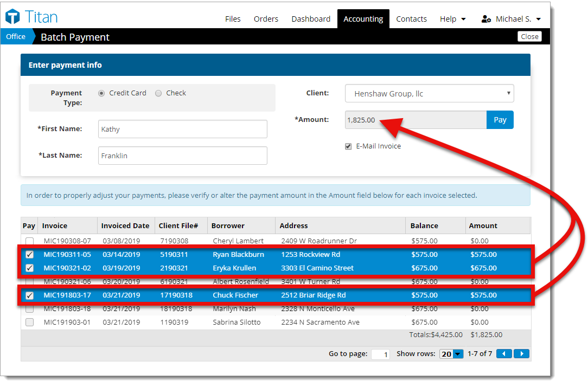Click the Titan logo icon
588x381 pixels.
(12, 17)
